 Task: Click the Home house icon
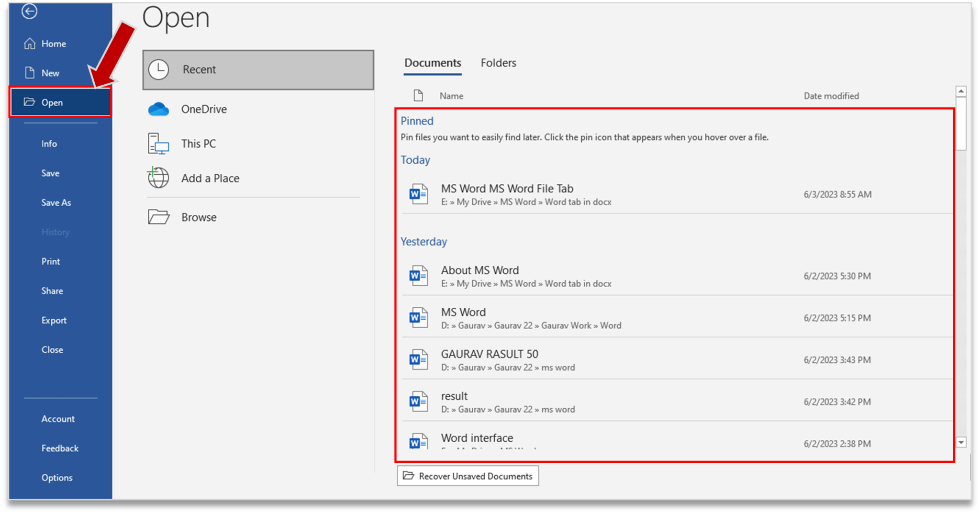pos(30,44)
